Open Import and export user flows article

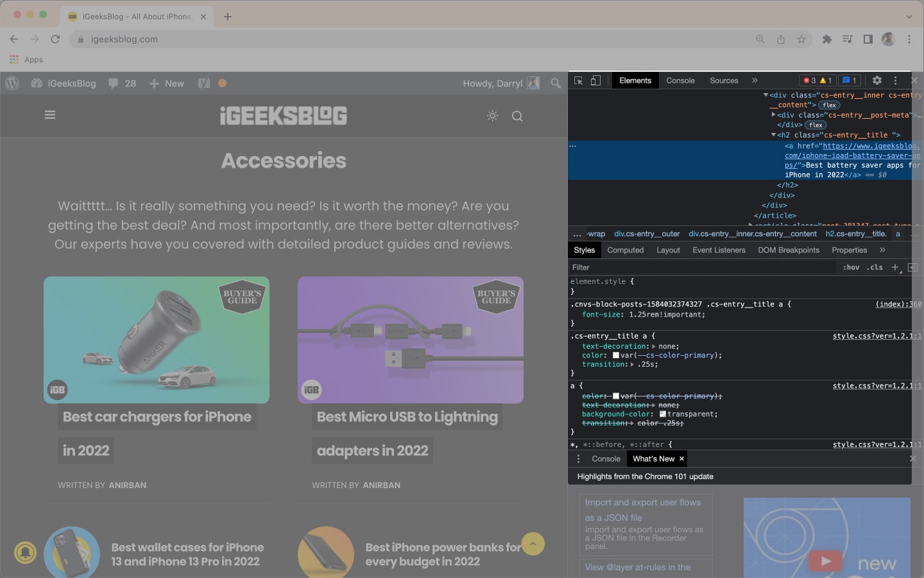pos(646,525)
